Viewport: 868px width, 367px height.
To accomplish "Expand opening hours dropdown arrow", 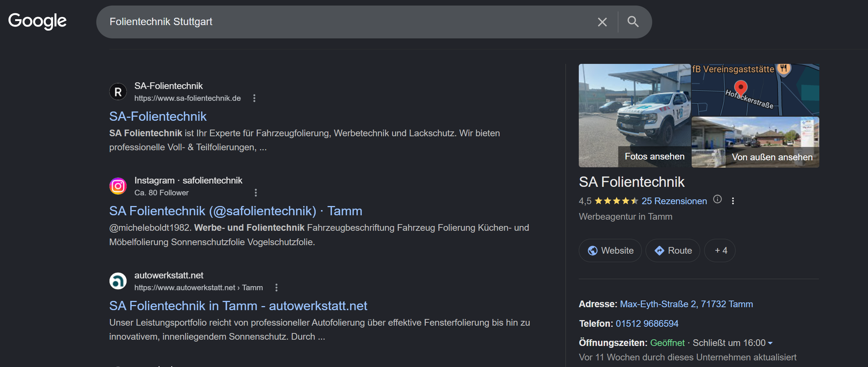I will 770,343.
